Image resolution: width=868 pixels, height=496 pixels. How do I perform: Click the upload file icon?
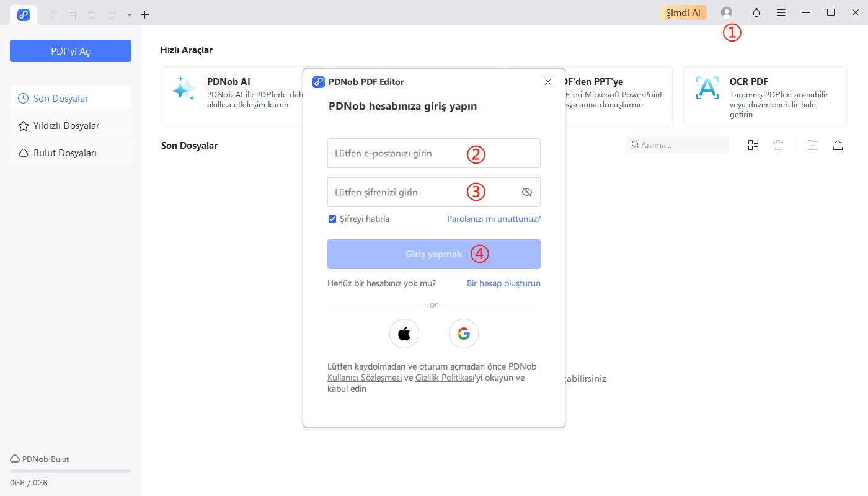click(838, 145)
